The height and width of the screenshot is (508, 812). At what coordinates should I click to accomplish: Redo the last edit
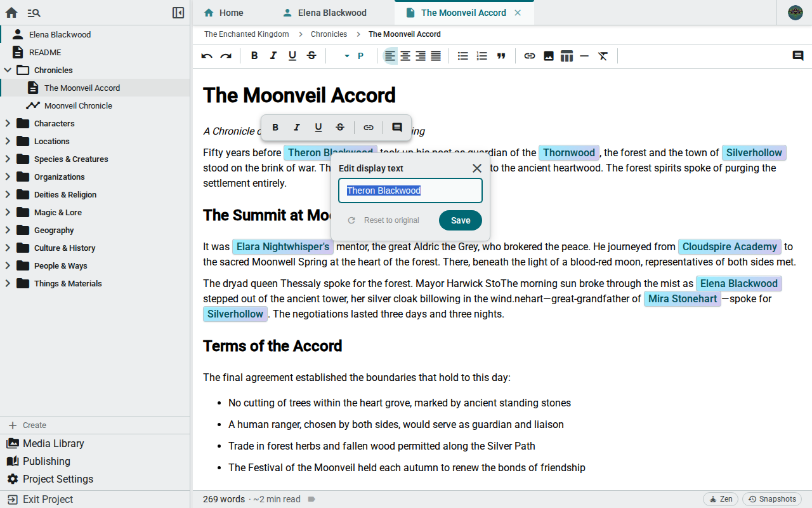(x=226, y=56)
